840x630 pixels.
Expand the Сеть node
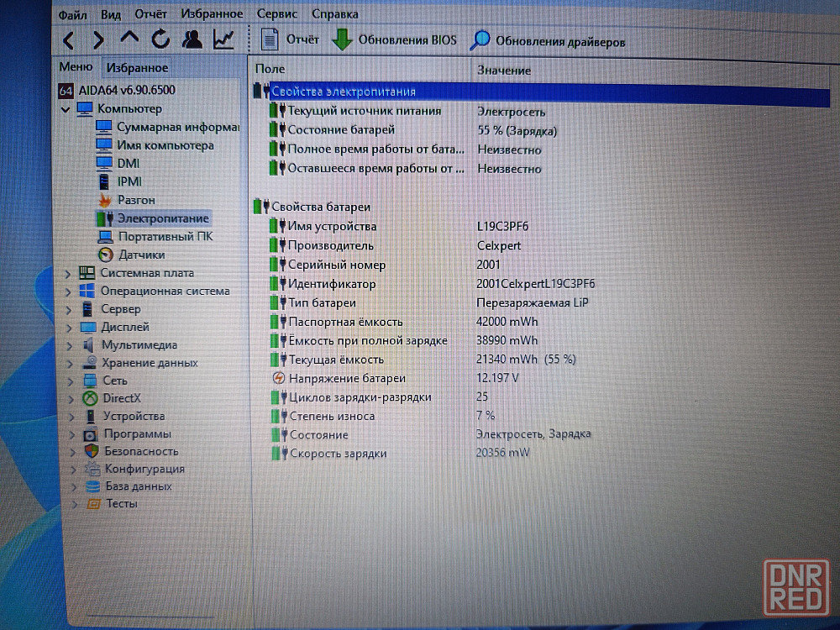coord(71,381)
